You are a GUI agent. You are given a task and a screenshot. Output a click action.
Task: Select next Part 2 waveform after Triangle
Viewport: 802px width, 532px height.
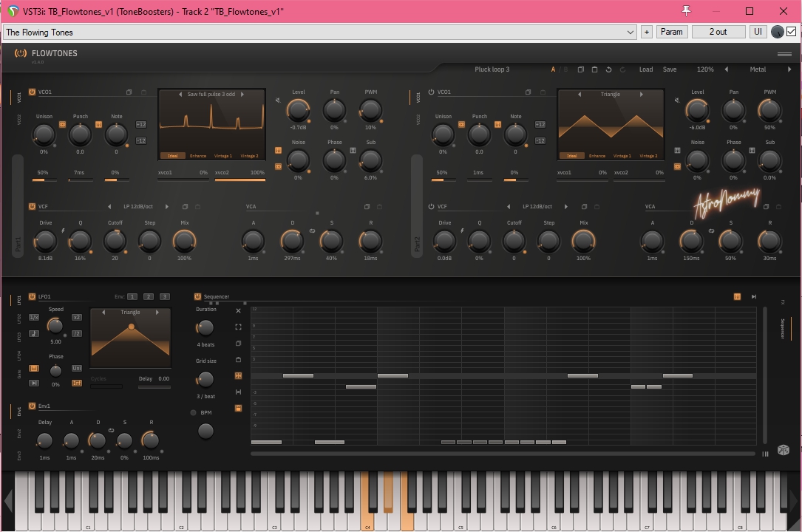click(x=642, y=94)
